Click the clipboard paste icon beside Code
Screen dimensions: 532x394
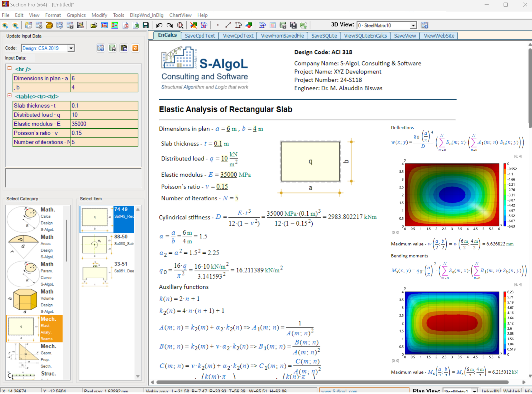click(124, 48)
